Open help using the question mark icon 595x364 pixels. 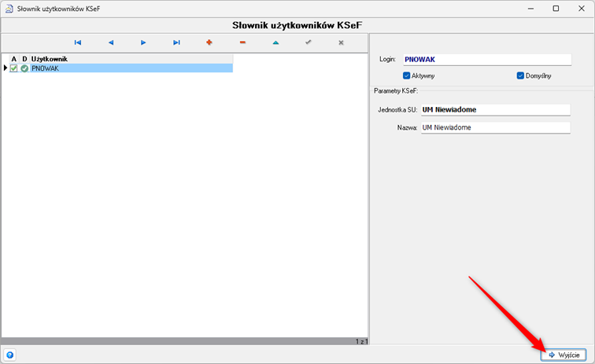(x=10, y=355)
